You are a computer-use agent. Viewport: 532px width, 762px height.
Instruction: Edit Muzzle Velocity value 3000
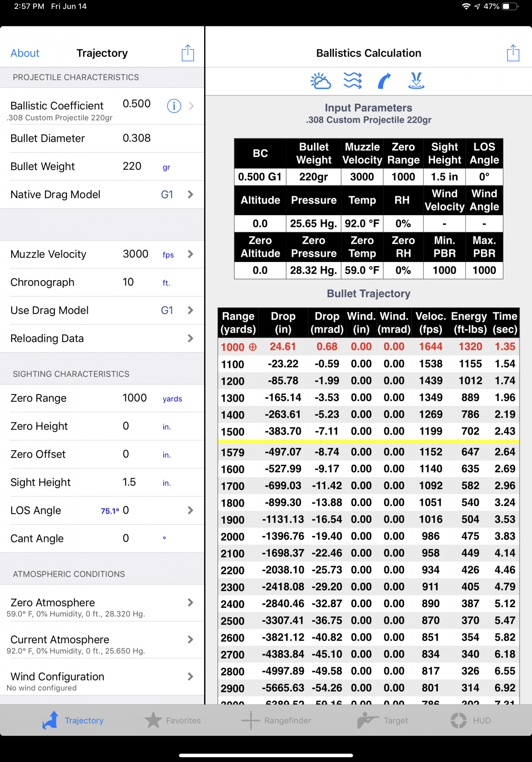(136, 254)
